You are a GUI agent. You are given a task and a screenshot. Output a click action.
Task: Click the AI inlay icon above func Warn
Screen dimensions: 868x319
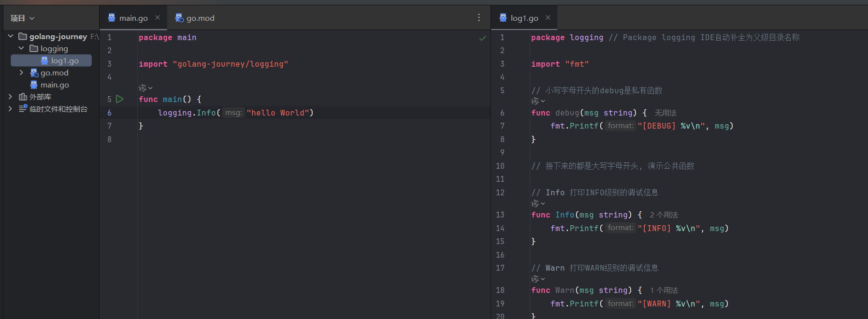(535, 279)
